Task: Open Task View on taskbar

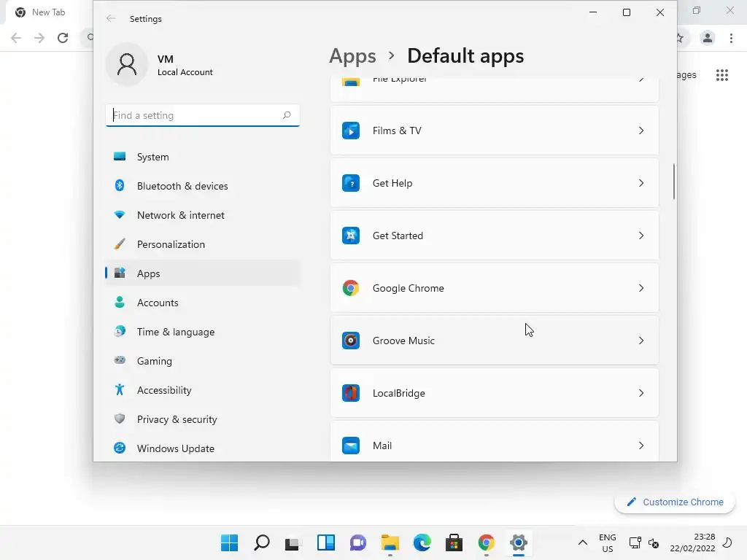Action: click(293, 542)
